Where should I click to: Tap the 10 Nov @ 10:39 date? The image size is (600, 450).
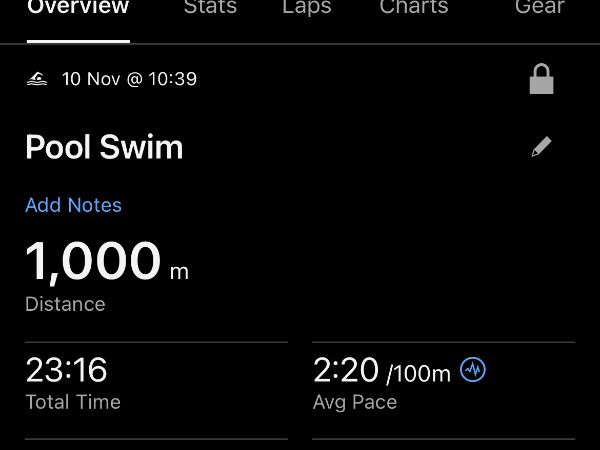pyautogui.click(x=129, y=79)
